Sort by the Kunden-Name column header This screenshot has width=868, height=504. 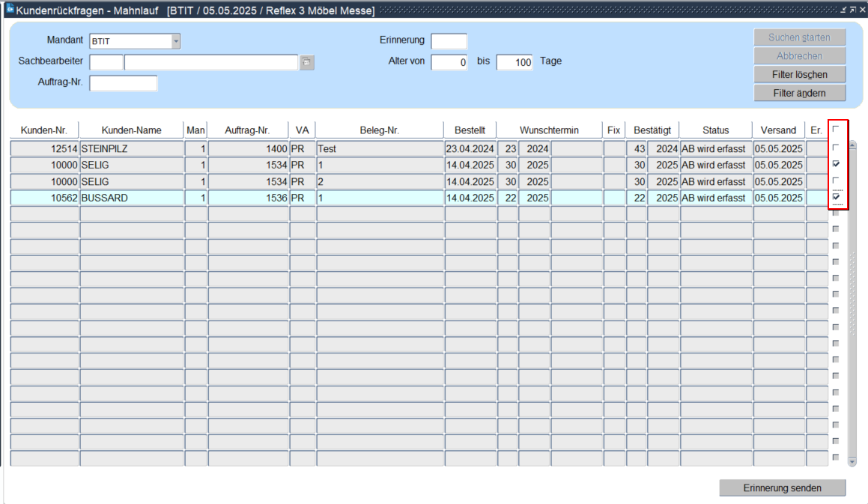pos(131,130)
